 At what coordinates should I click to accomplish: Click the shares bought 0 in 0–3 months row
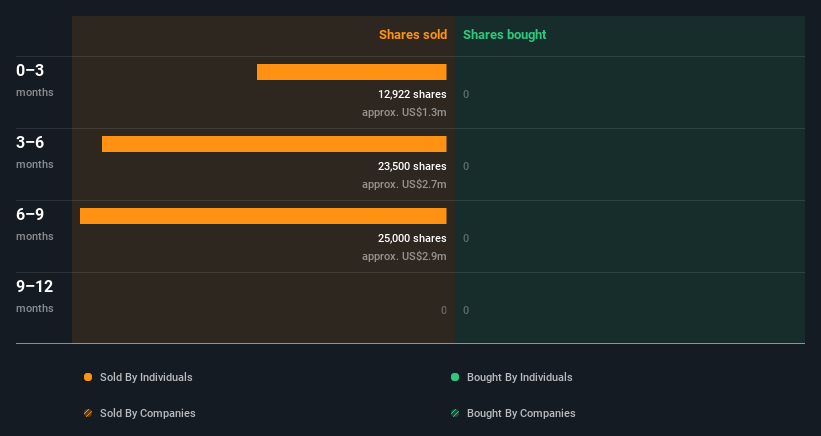(x=466, y=95)
